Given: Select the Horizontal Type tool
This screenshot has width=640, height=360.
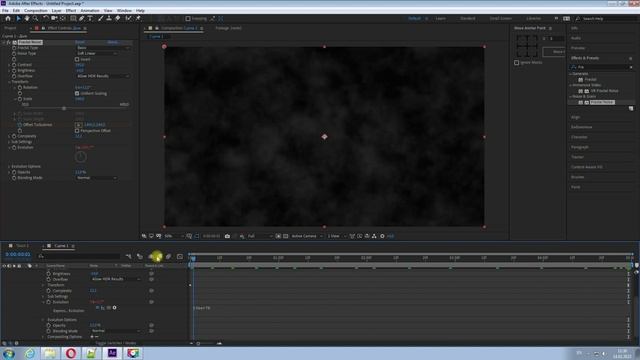Looking at the screenshot, I should (90, 18).
